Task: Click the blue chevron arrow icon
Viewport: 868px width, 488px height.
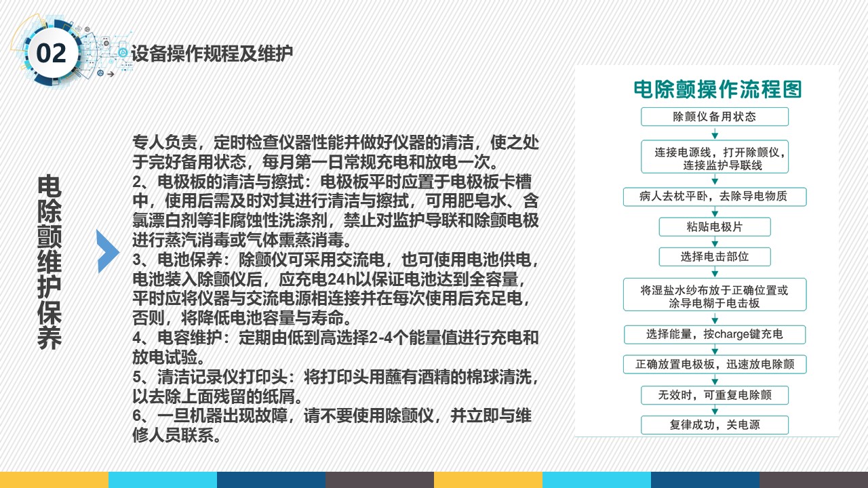Action: (108, 251)
